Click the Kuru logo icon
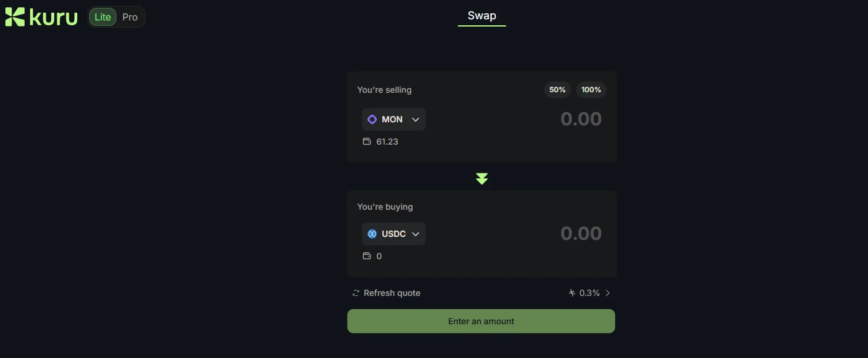The height and width of the screenshot is (358, 868). click(15, 17)
